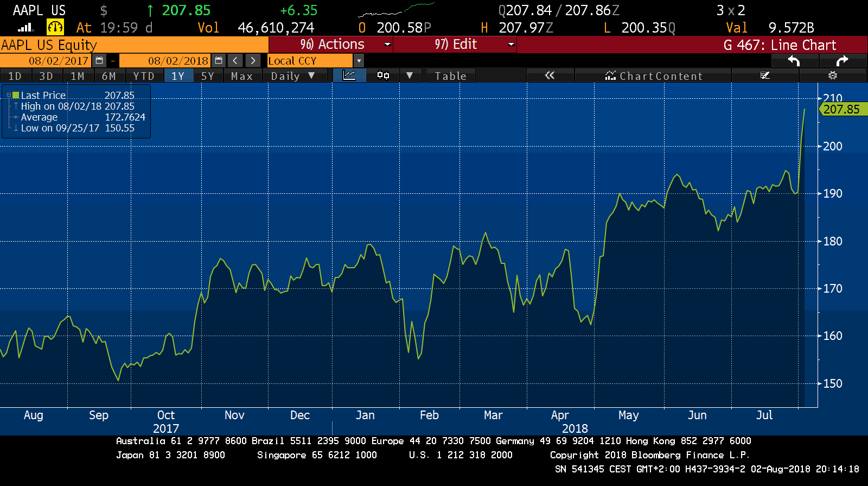This screenshot has height=486, width=868.
Task: Select the 6M time range tab
Action: [110, 76]
